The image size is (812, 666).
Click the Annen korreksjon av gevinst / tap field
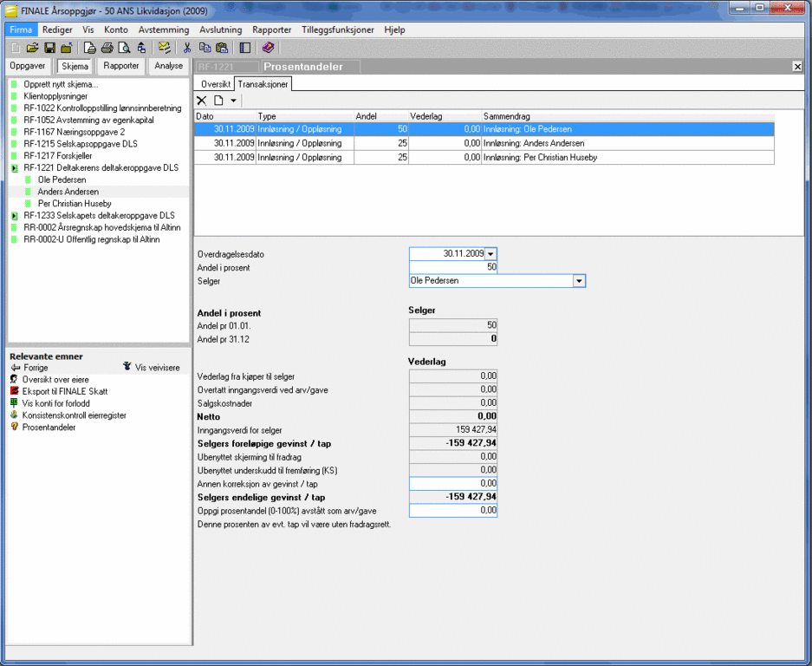point(453,484)
